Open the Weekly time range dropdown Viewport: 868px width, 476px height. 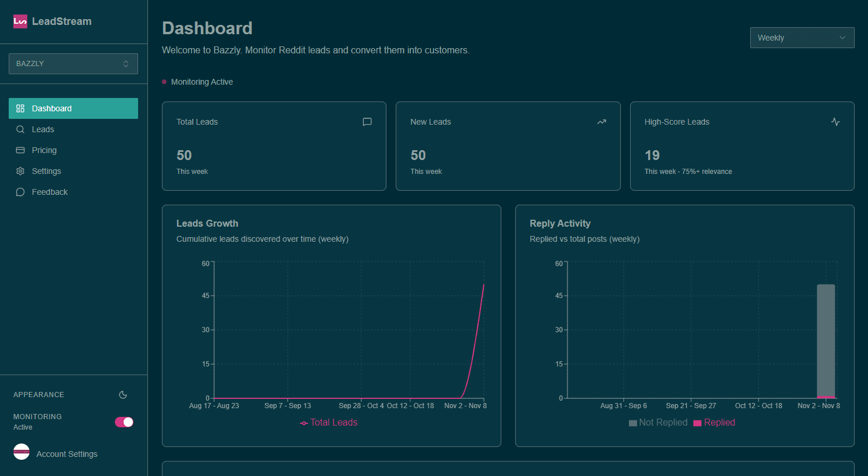tap(802, 37)
